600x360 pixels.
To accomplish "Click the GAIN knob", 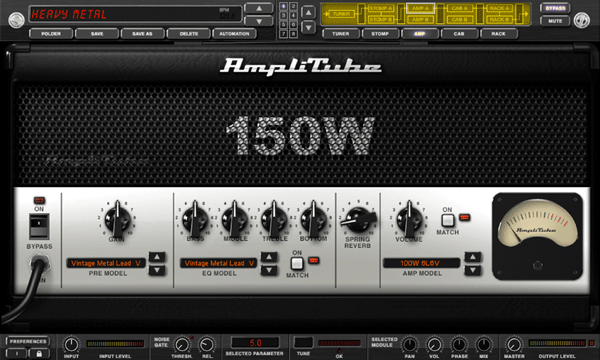I will coord(117,220).
